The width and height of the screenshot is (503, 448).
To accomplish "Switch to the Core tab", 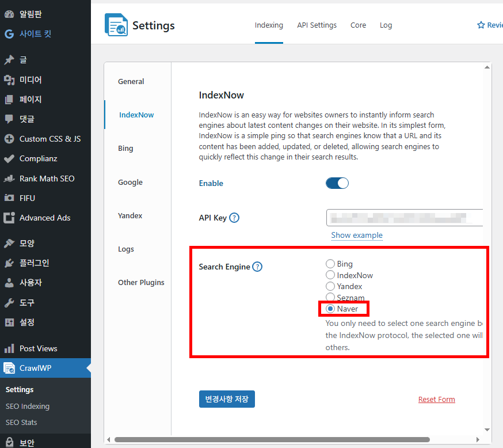I will pos(358,25).
